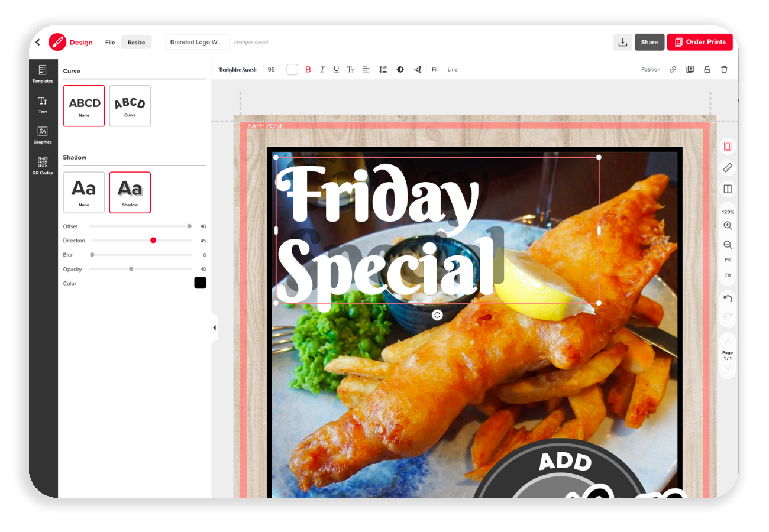The image size is (769, 532).
Task: Click the download icon button
Action: point(622,42)
